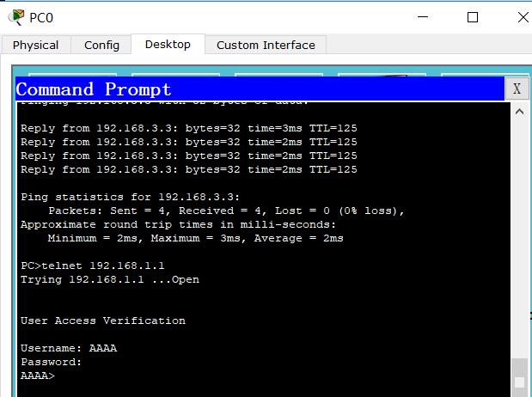Screen dimensions: 532x397
Task: Open the Config tab
Action: tap(101, 46)
